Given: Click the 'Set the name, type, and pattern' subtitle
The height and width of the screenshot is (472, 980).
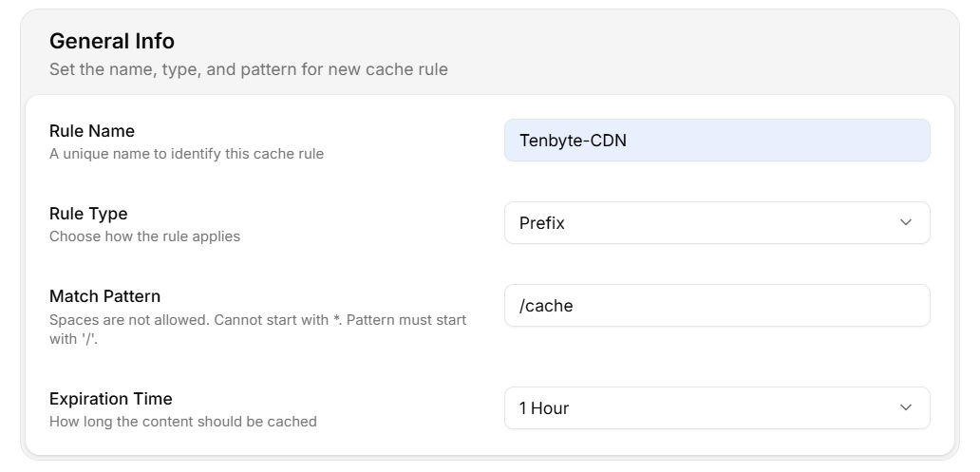Looking at the screenshot, I should (x=248, y=69).
